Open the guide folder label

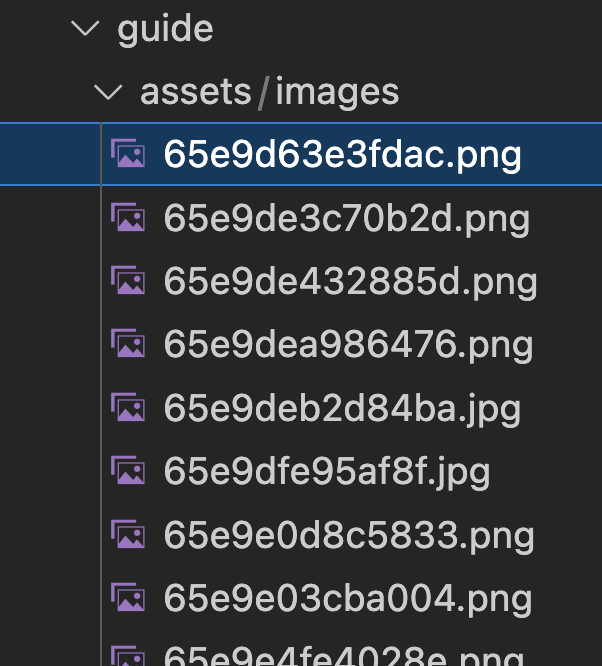click(165, 28)
